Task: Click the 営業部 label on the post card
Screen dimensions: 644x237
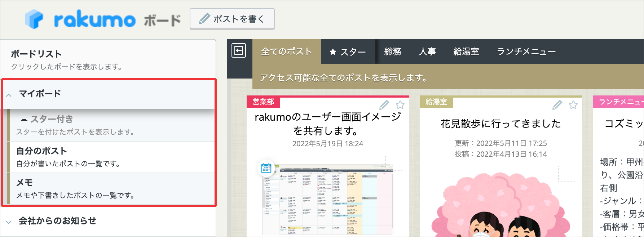Action: pyautogui.click(x=263, y=102)
